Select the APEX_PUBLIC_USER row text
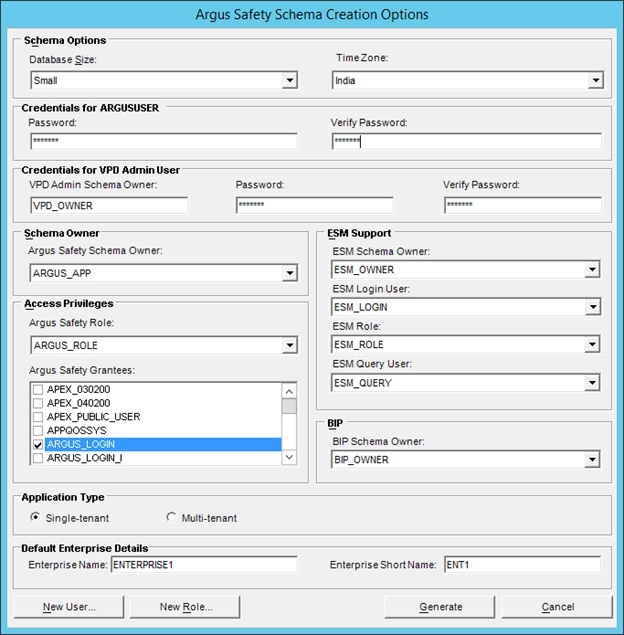This screenshot has width=624, height=635. pyautogui.click(x=94, y=417)
